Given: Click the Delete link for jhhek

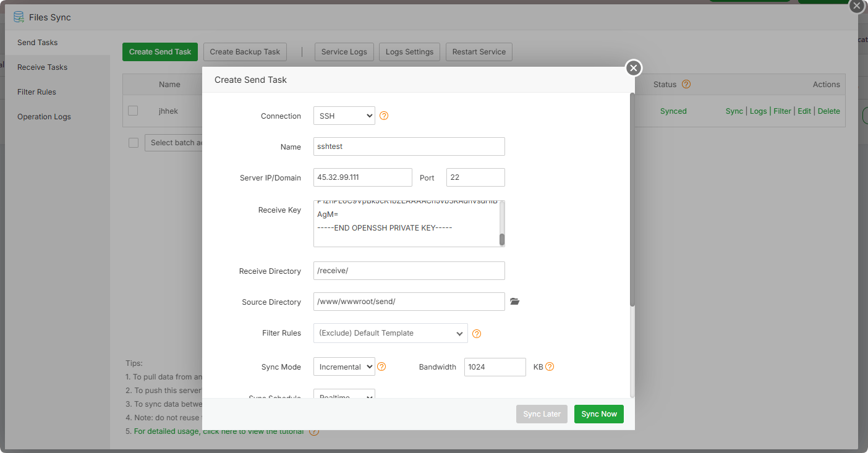Looking at the screenshot, I should [x=829, y=111].
